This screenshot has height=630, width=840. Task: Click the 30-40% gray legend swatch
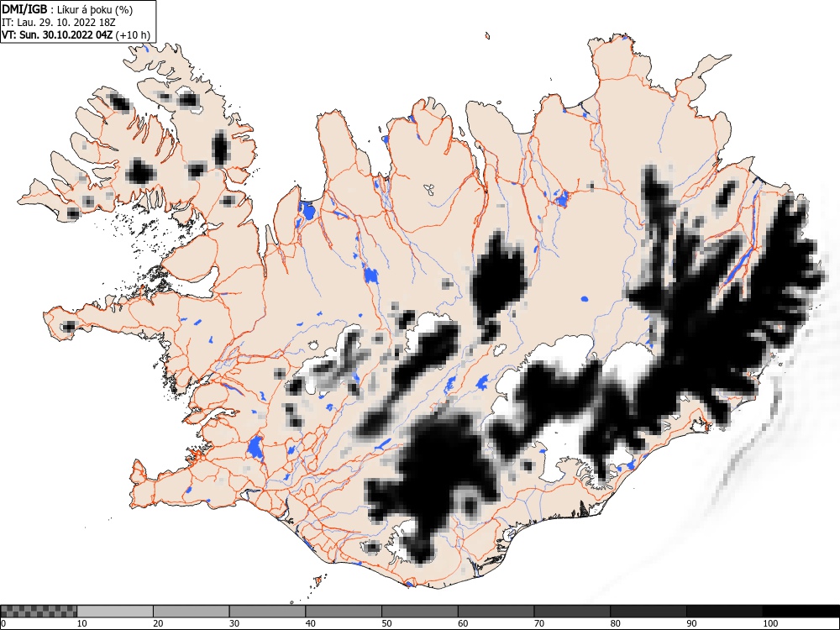[x=267, y=612]
